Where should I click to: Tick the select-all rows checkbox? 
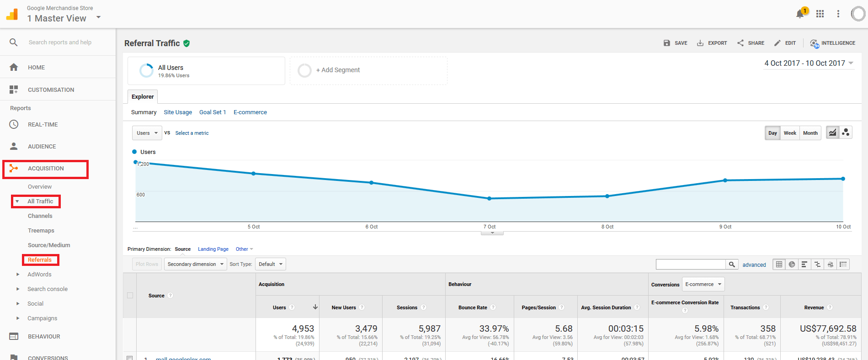(x=130, y=296)
